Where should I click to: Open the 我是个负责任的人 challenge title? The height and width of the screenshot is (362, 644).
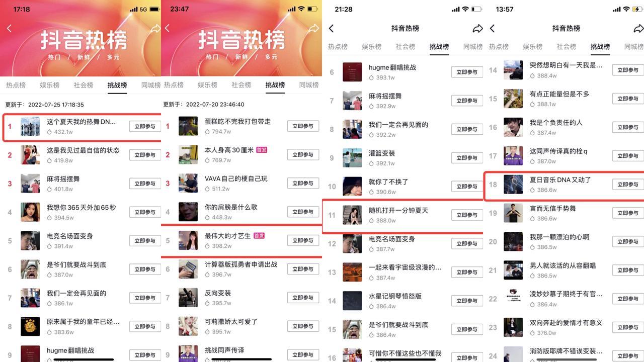click(x=556, y=123)
